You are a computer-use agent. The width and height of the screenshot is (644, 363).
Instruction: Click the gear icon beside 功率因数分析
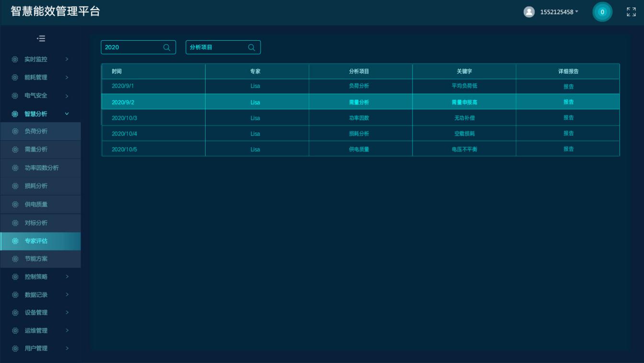[x=15, y=168]
